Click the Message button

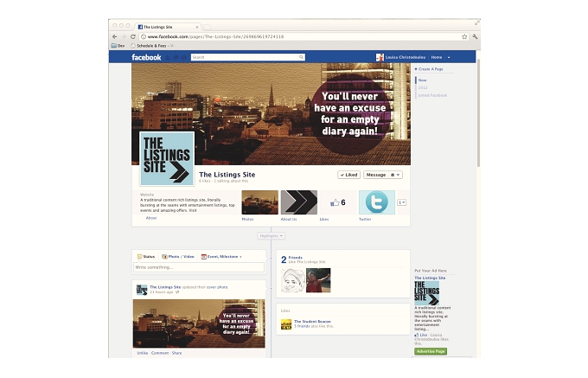tap(376, 175)
